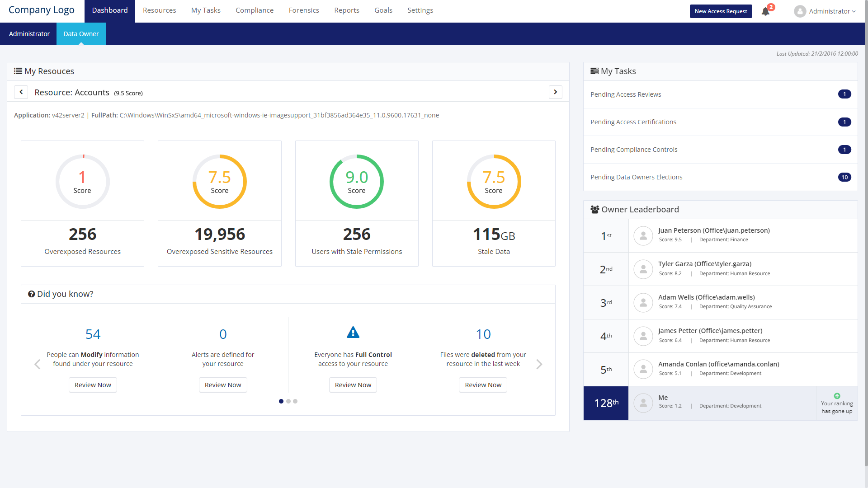Screen dimensions: 868x488
Task: Open Pending Data Owners Elections task row
Action: coord(720,177)
